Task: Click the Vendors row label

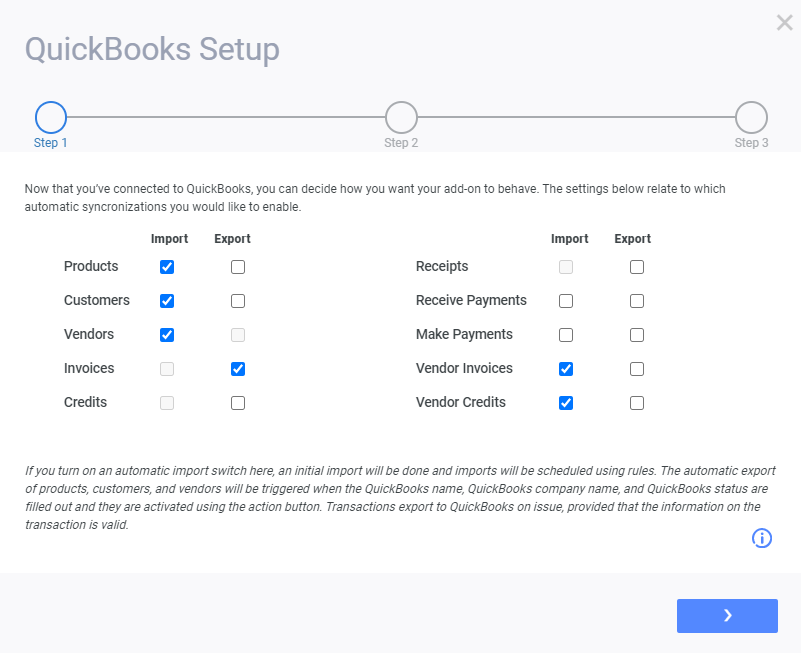Action: [x=89, y=334]
